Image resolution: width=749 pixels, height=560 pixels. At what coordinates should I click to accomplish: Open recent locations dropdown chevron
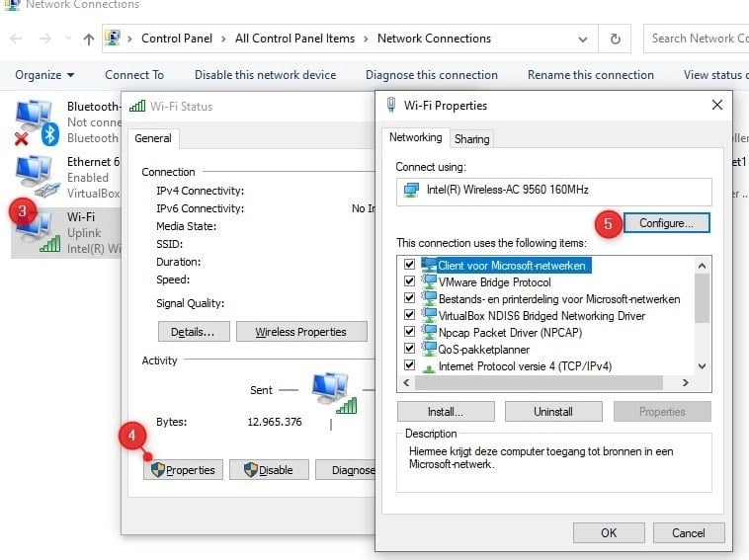click(68, 39)
